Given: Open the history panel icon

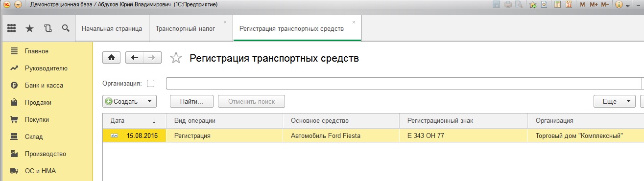Looking at the screenshot, I should coord(48,29).
